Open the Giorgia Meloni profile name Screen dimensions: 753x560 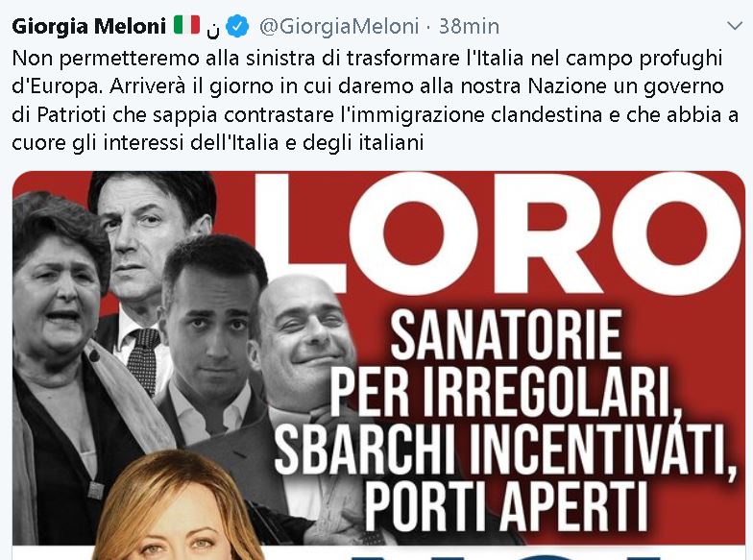[88, 26]
